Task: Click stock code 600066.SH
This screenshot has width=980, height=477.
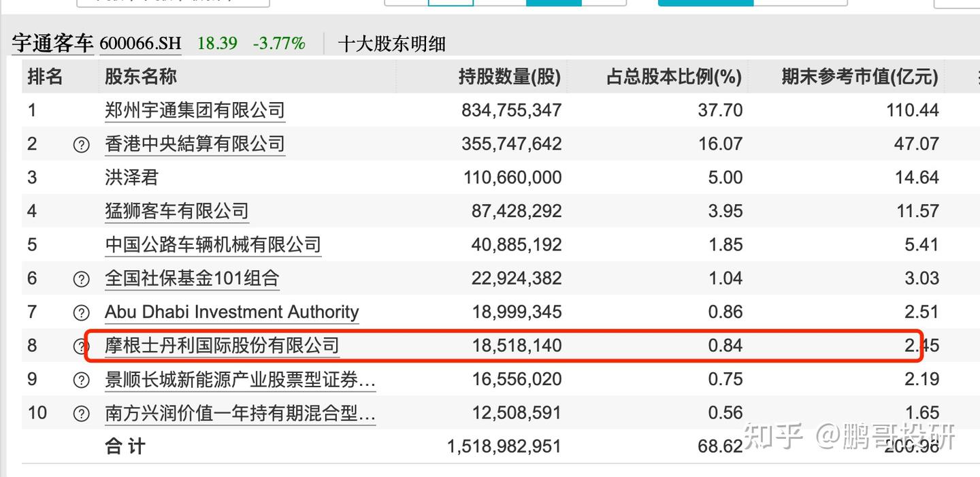Action: [x=141, y=44]
